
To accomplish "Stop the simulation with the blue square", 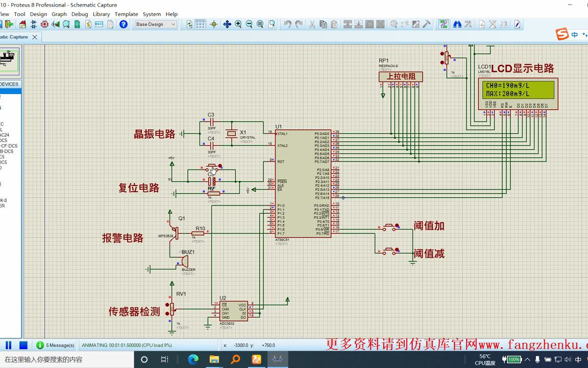I will 23,345.
